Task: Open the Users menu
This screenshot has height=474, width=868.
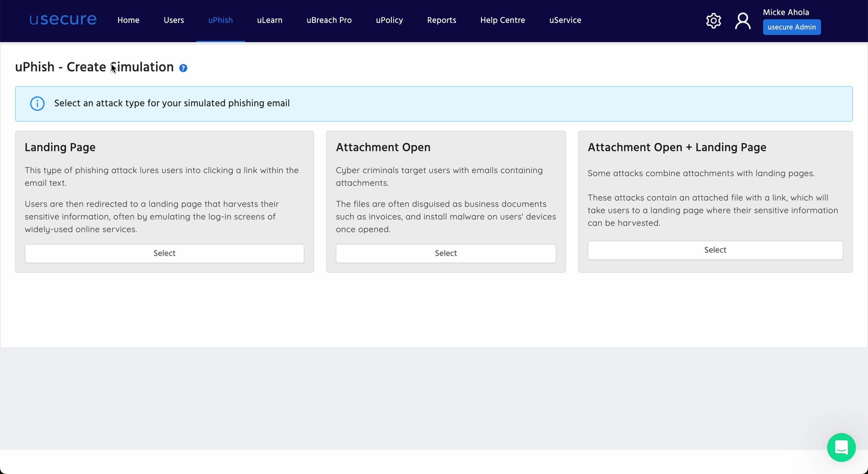Action: point(174,20)
